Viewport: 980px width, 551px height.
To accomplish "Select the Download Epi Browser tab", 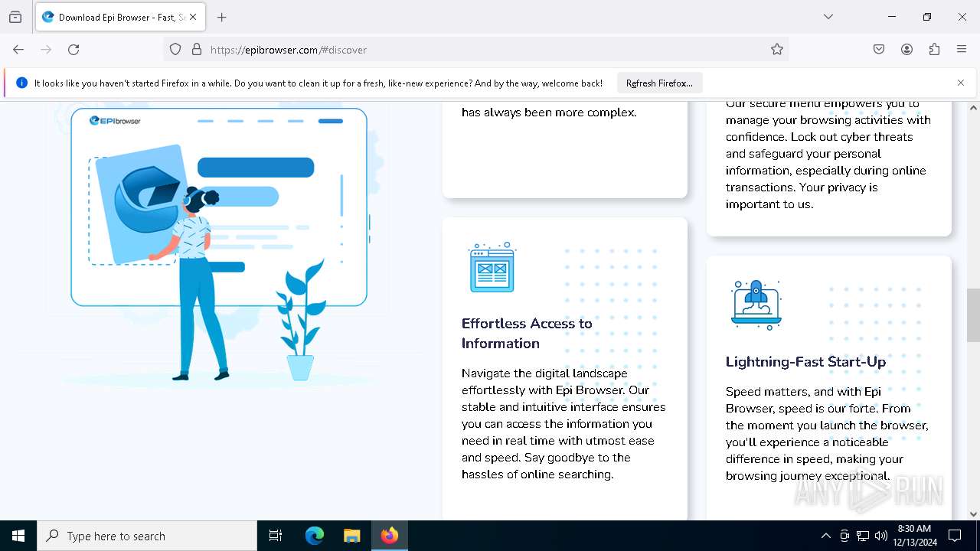I will (x=119, y=17).
